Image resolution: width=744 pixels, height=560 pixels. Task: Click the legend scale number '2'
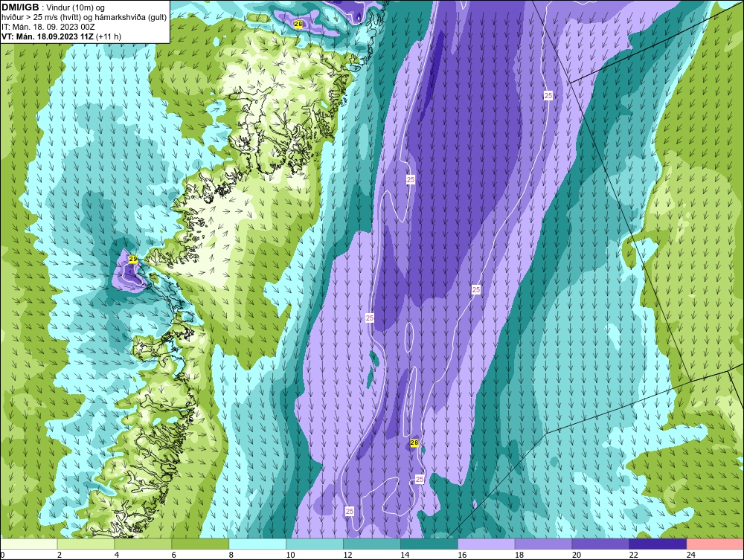[x=60, y=555]
